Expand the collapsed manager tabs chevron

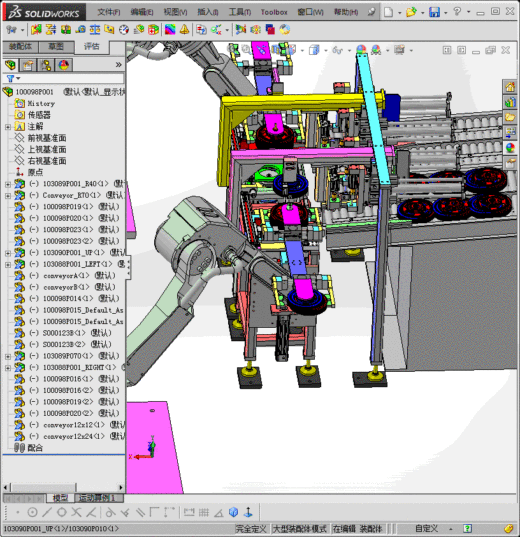[x=119, y=64]
